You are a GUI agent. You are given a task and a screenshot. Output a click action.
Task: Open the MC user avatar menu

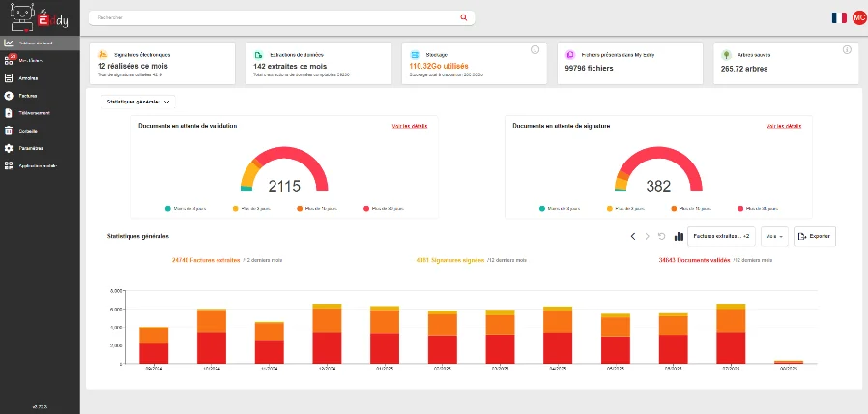(859, 17)
